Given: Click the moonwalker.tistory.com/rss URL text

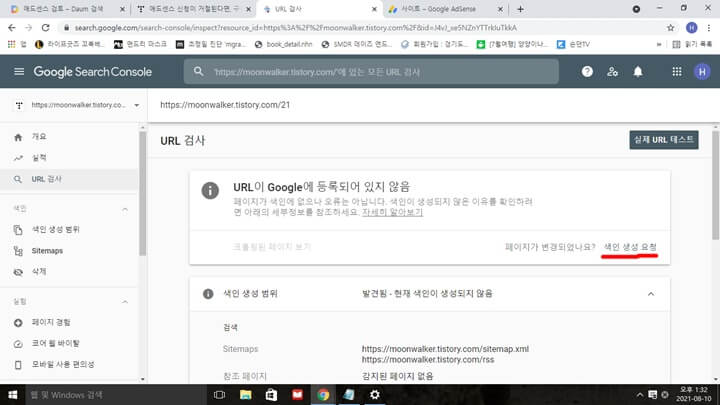Looking at the screenshot, I should [428, 360].
